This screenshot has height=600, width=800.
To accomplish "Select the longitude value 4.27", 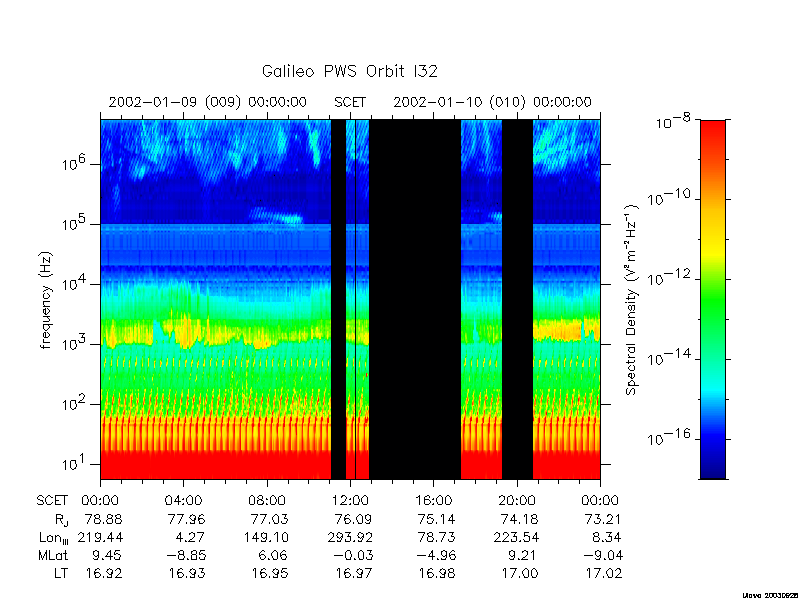I will coord(190,537).
